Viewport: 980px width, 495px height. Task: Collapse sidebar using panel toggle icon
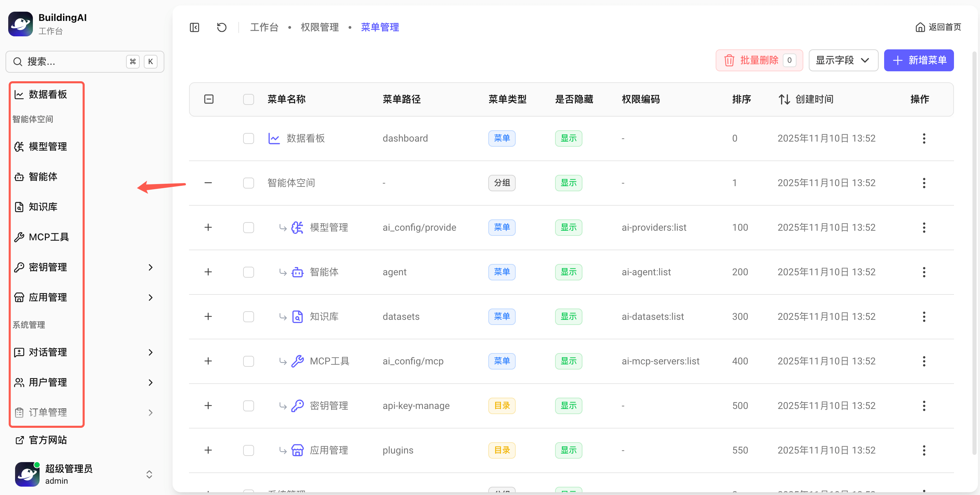[x=194, y=27]
